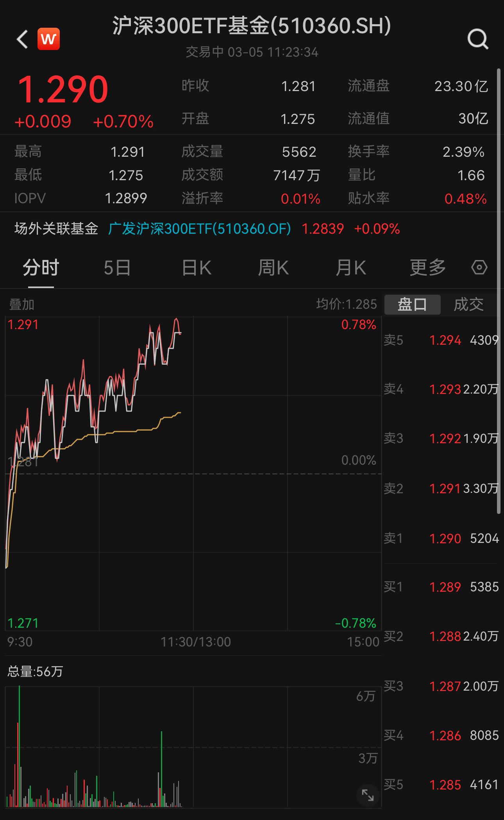The width and height of the screenshot is (504, 820).
Task: Tap the percent change +0.70%
Action: [x=123, y=122]
